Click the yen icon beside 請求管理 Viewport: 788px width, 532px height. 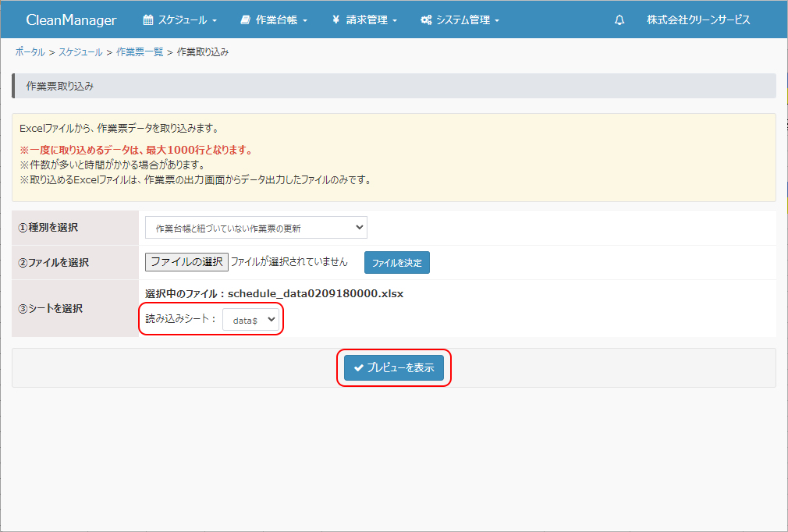(335, 20)
